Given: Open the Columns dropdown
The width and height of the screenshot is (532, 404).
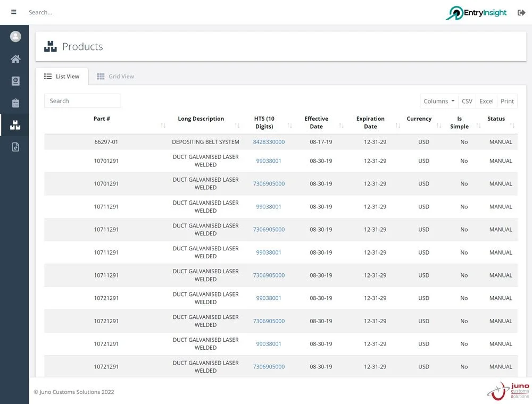Looking at the screenshot, I should point(438,101).
